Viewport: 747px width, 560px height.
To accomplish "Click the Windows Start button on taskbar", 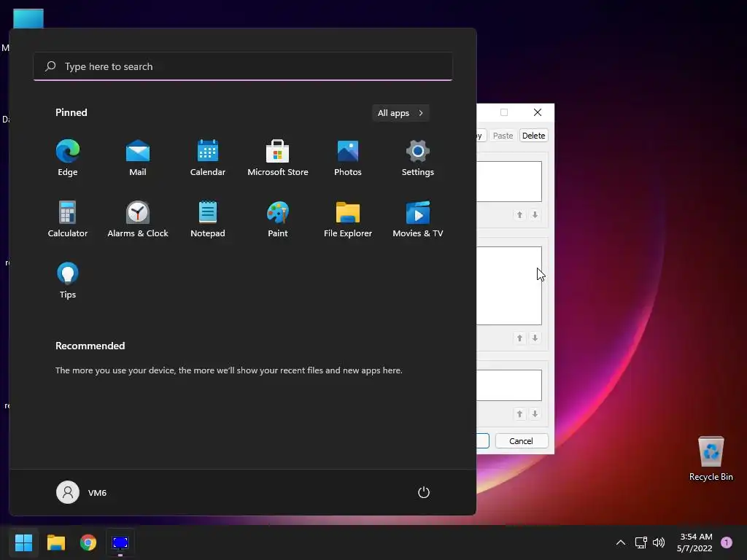I will [23, 542].
